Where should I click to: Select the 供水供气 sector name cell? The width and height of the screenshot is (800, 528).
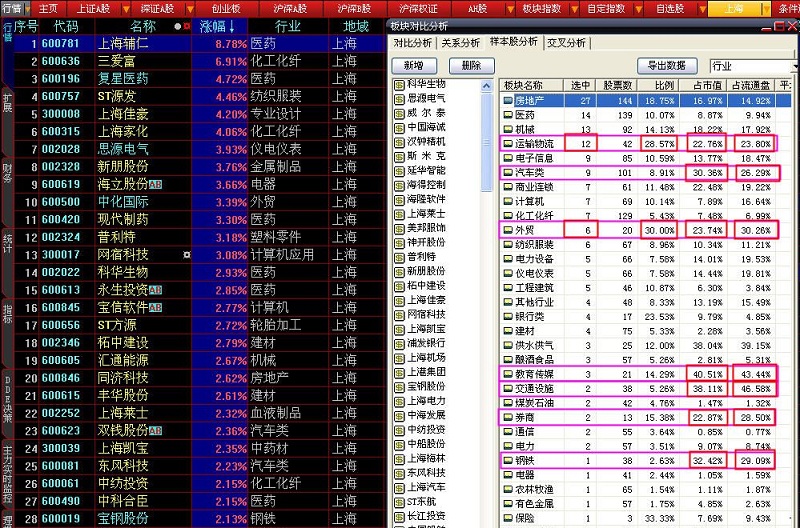(534, 345)
